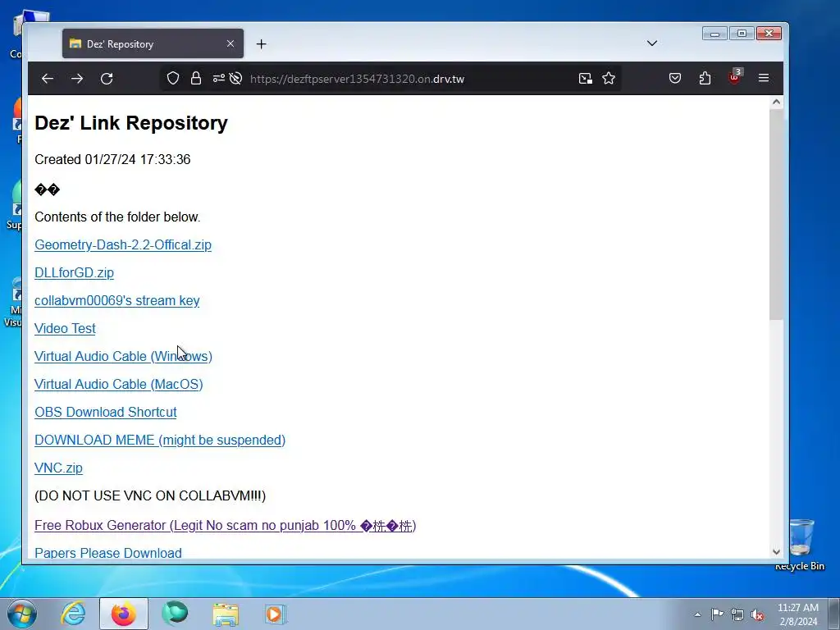Expand the list all tabs chevron
Image resolution: width=840 pixels, height=630 pixels.
pyautogui.click(x=652, y=43)
